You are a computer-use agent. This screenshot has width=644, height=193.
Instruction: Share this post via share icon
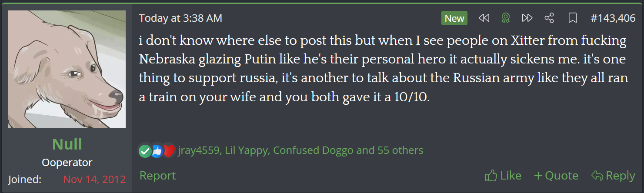(x=549, y=18)
